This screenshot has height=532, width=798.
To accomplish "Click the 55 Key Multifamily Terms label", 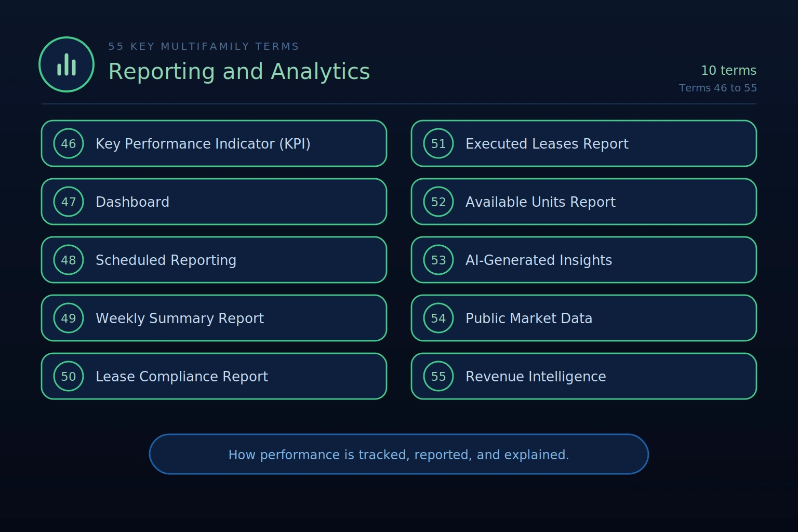I will (204, 46).
